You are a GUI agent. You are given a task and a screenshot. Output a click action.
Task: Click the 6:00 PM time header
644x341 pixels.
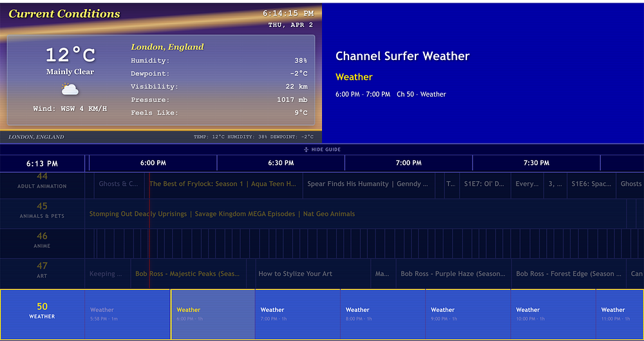[153, 163]
